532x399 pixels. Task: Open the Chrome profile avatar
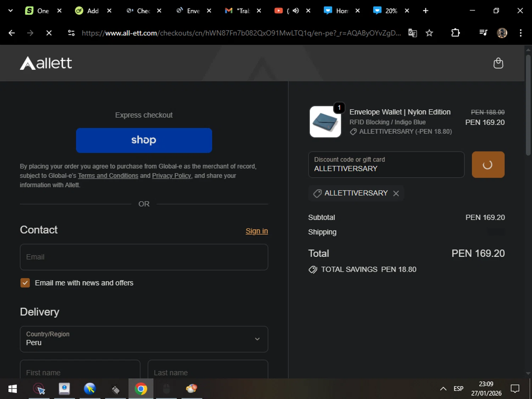(x=502, y=33)
